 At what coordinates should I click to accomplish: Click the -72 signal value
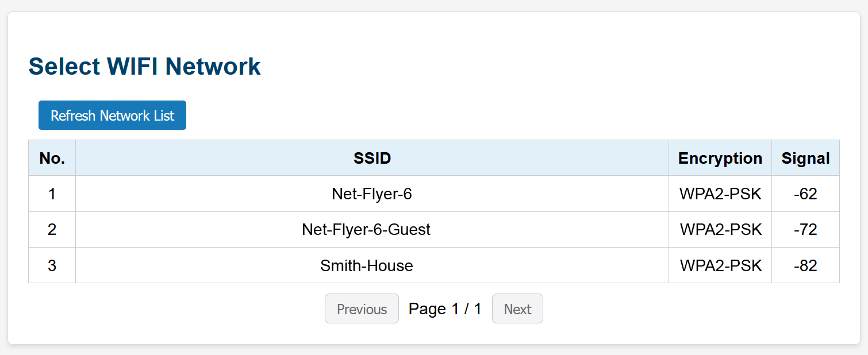[805, 230]
